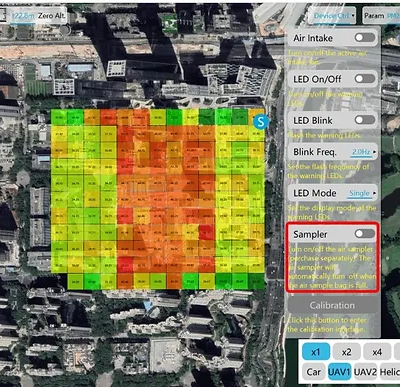400x387 pixels.
Task: Select the Car vehicle mode
Action: [314, 372]
